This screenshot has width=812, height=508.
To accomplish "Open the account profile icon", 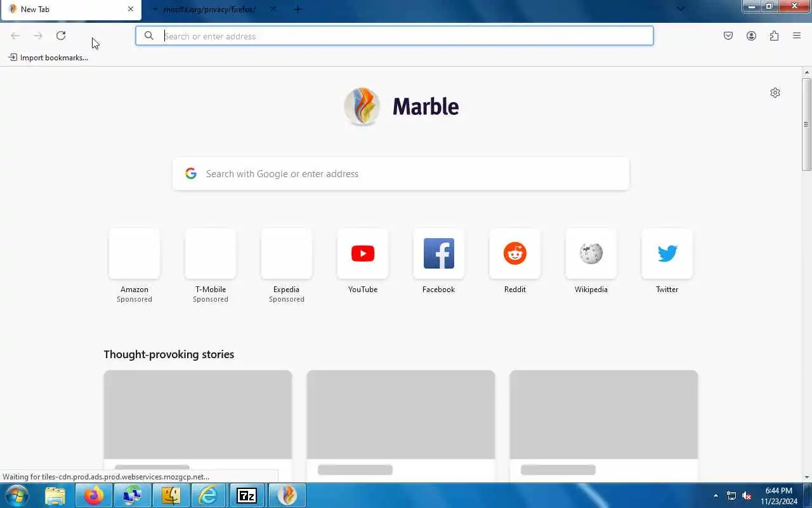I will click(x=751, y=36).
